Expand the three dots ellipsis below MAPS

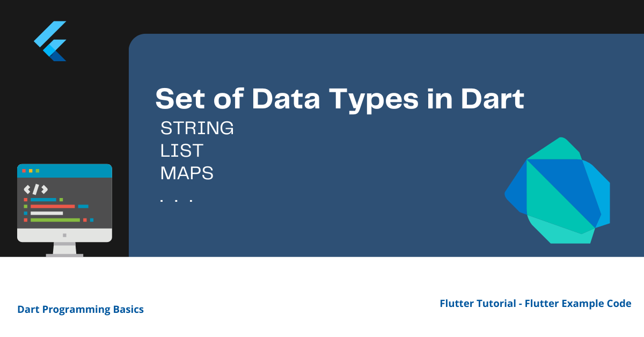coord(176,201)
